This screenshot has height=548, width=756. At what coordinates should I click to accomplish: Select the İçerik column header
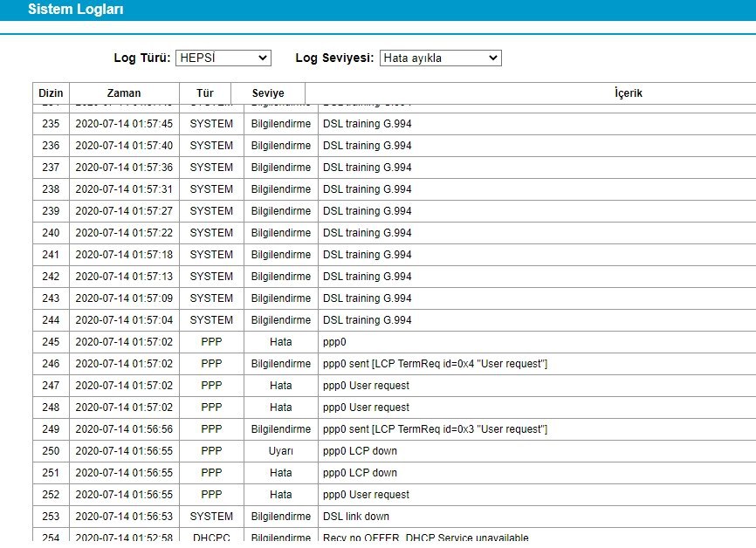(x=628, y=93)
